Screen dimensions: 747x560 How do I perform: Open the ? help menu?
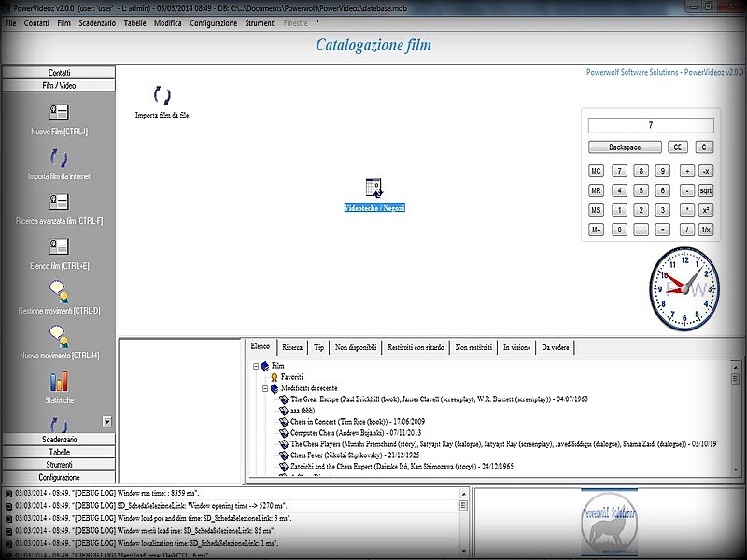[x=317, y=22]
